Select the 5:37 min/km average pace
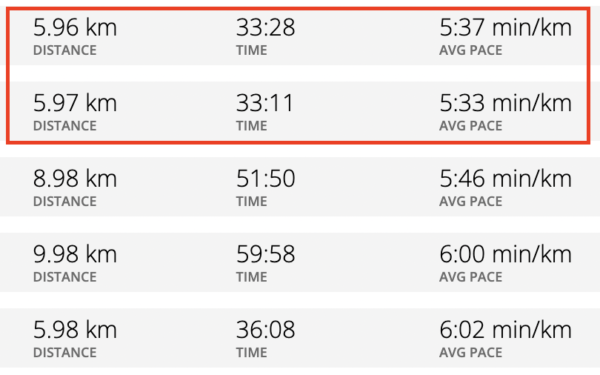This screenshot has height=375, width=600. coord(505,28)
